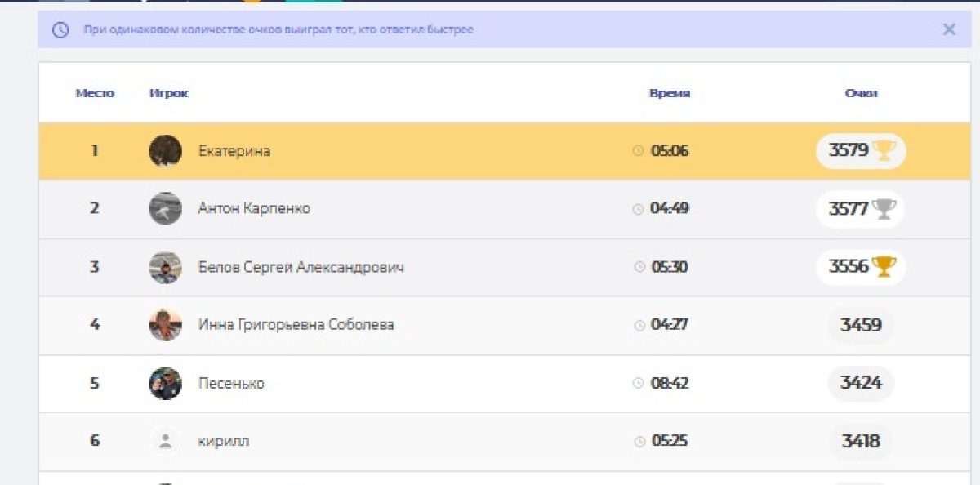
Task: Select player name Антон Карпенко
Action: pyautogui.click(x=254, y=208)
